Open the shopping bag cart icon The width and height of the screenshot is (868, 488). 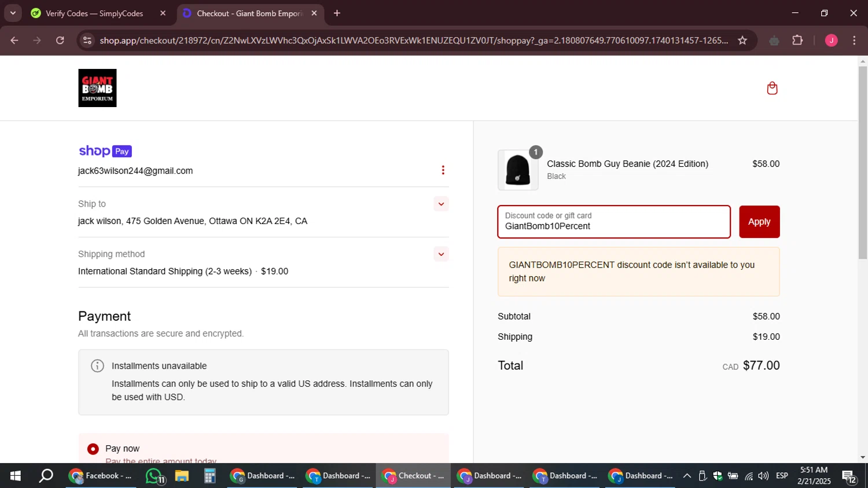[x=772, y=88]
